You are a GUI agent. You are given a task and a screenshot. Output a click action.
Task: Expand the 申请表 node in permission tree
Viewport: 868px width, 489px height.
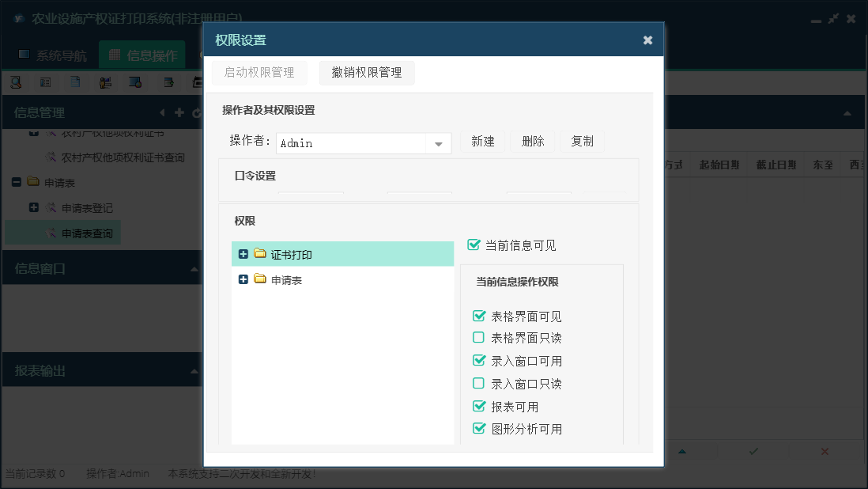click(x=243, y=279)
